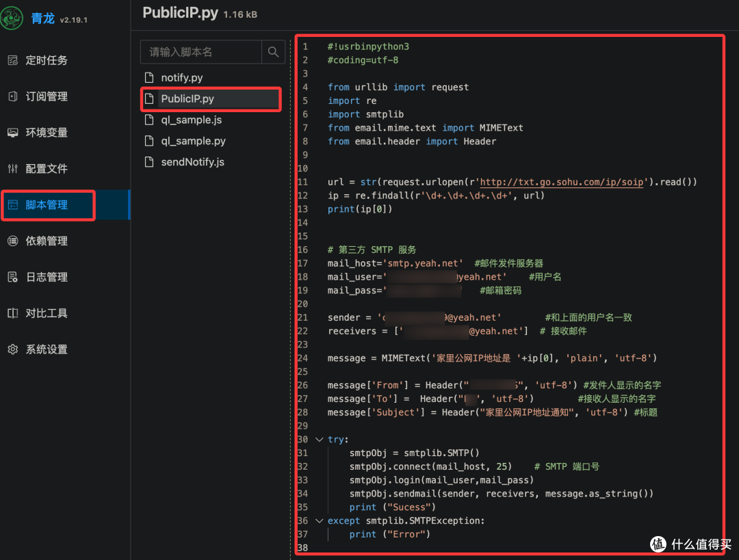
Task: Collapse the except block at line 36
Action: tap(319, 520)
